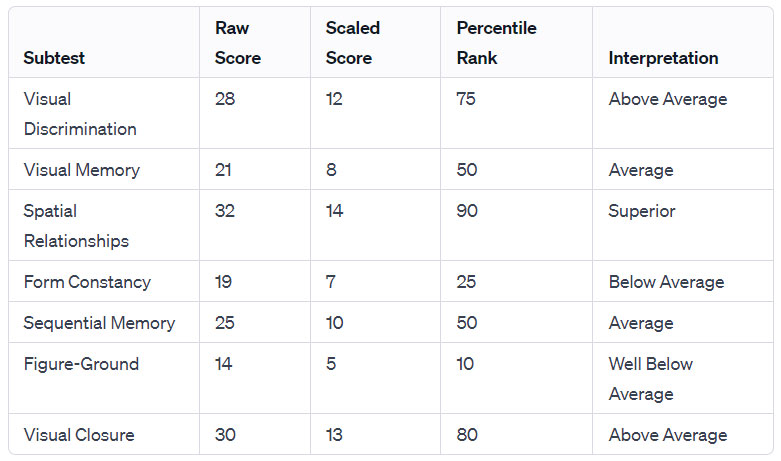Click the Superior interpretation cell

[x=642, y=211]
